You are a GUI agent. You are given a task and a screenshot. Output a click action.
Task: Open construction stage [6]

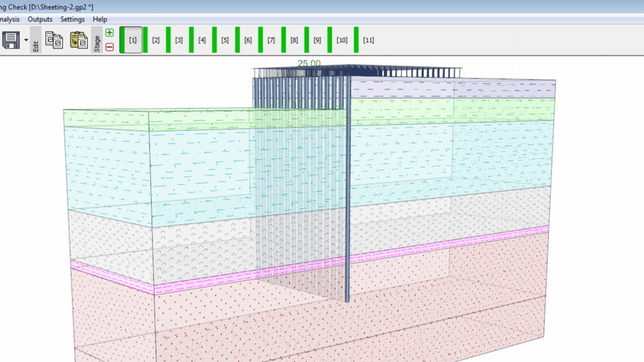[x=248, y=40]
